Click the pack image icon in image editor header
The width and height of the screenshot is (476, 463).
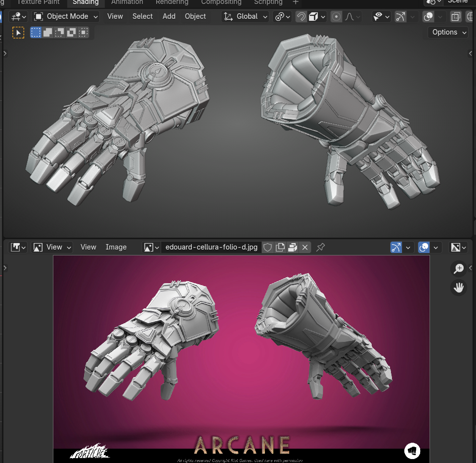pos(292,247)
